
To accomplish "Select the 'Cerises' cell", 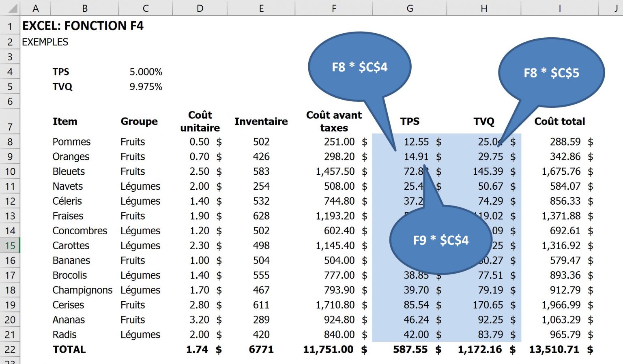I will (85, 305).
